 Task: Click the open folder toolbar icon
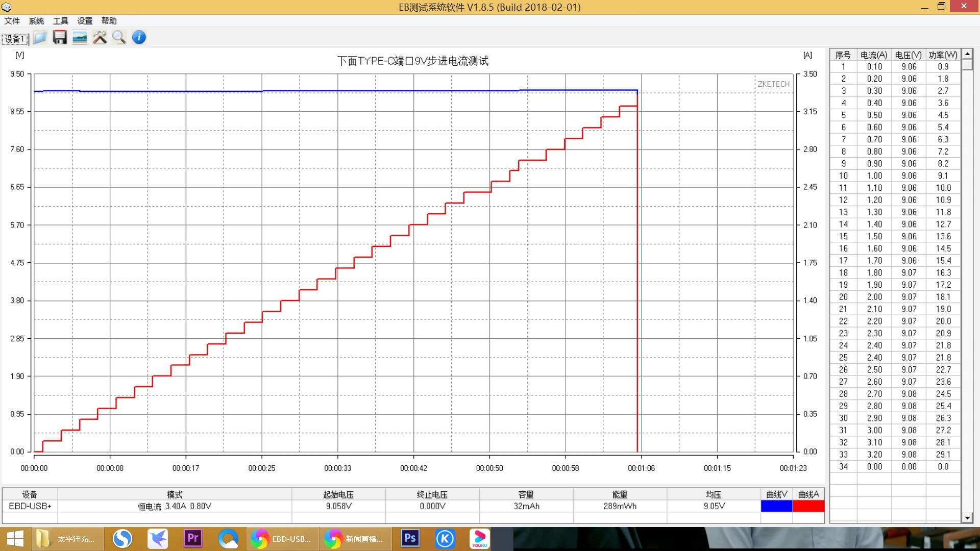coord(40,37)
